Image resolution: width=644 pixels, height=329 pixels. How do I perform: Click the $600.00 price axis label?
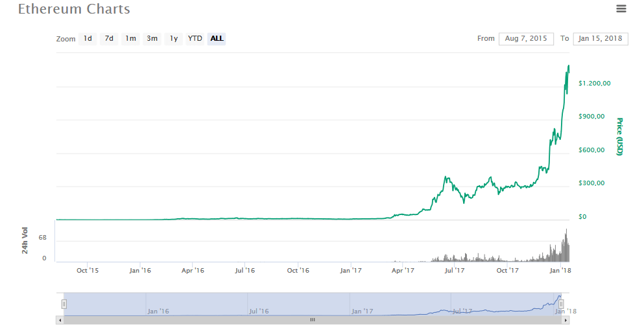(591, 150)
